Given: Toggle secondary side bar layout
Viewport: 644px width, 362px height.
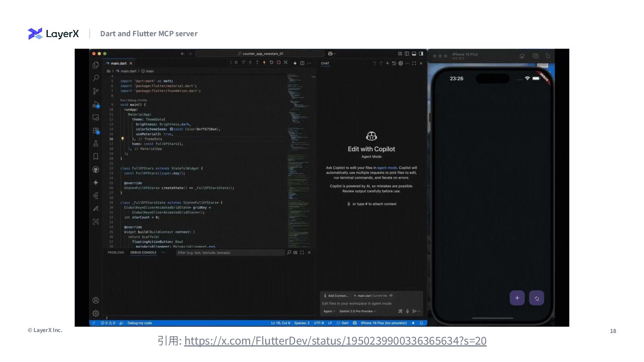Looking at the screenshot, I should click(x=421, y=54).
